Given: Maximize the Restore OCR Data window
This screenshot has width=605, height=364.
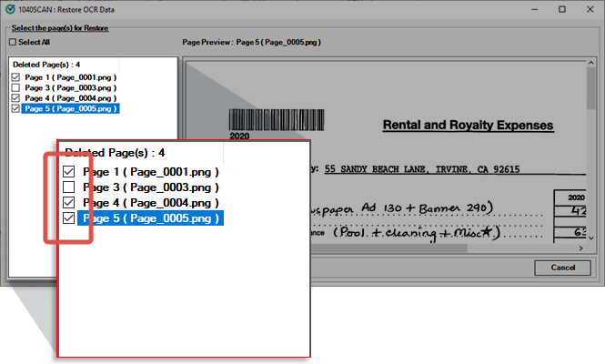Looking at the screenshot, I should click(561, 8).
